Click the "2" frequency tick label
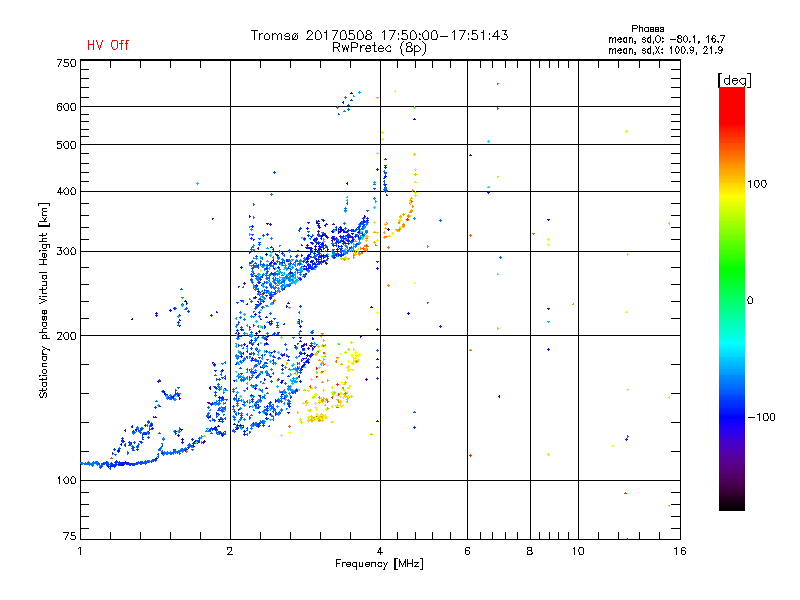 pos(230,551)
